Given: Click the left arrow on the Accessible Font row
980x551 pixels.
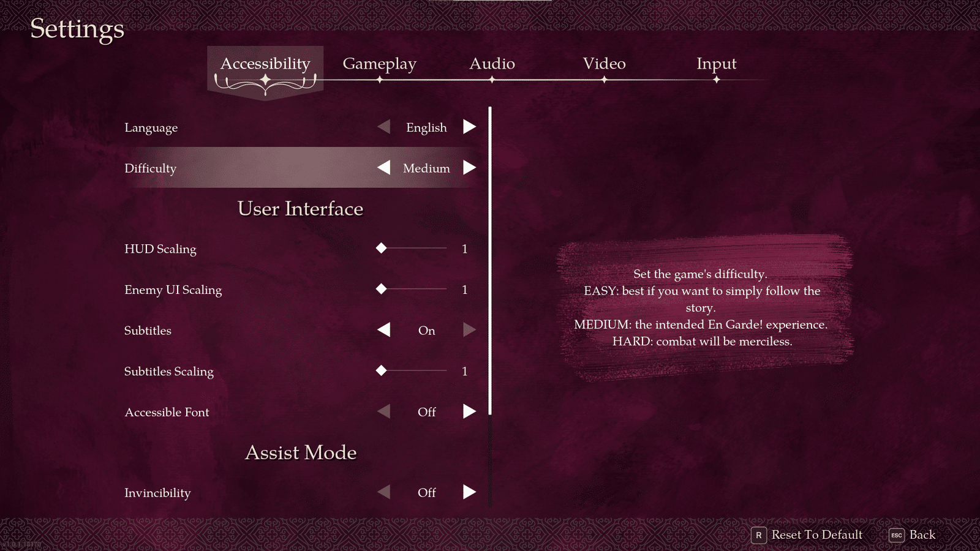Looking at the screenshot, I should point(384,411).
